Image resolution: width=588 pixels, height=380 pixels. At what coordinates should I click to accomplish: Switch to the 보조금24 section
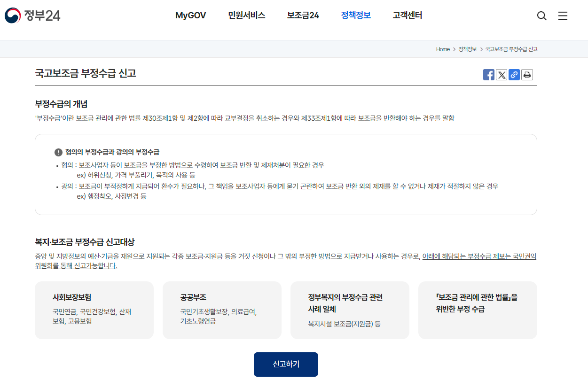tap(303, 16)
